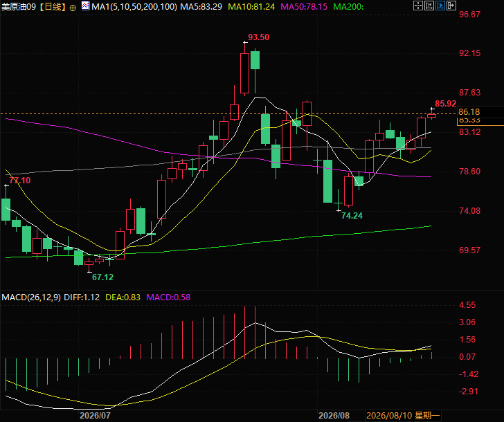Viewport: 504px width, 422px height.
Task: Click the 0.07 MACD axis label
Action: point(467,356)
